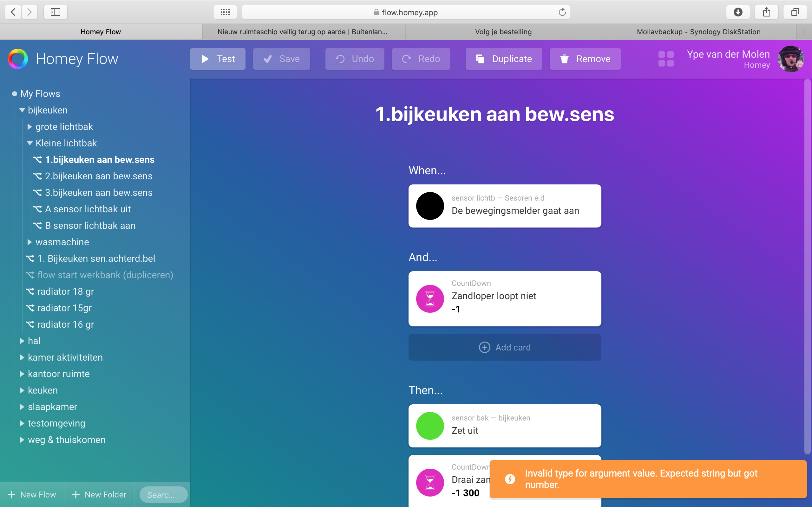The width and height of the screenshot is (812, 507).
Task: Click the Safari downloads icon
Action: (738, 12)
